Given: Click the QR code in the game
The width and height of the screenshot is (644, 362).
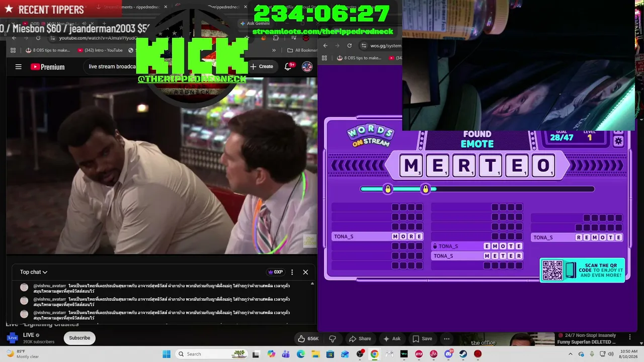Looking at the screenshot, I should point(552,270).
